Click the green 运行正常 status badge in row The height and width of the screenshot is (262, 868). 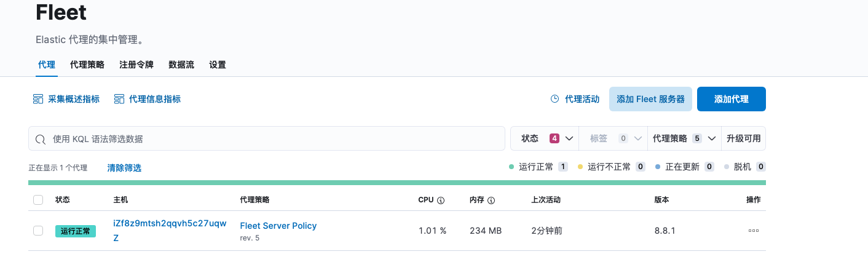pyautogui.click(x=76, y=231)
